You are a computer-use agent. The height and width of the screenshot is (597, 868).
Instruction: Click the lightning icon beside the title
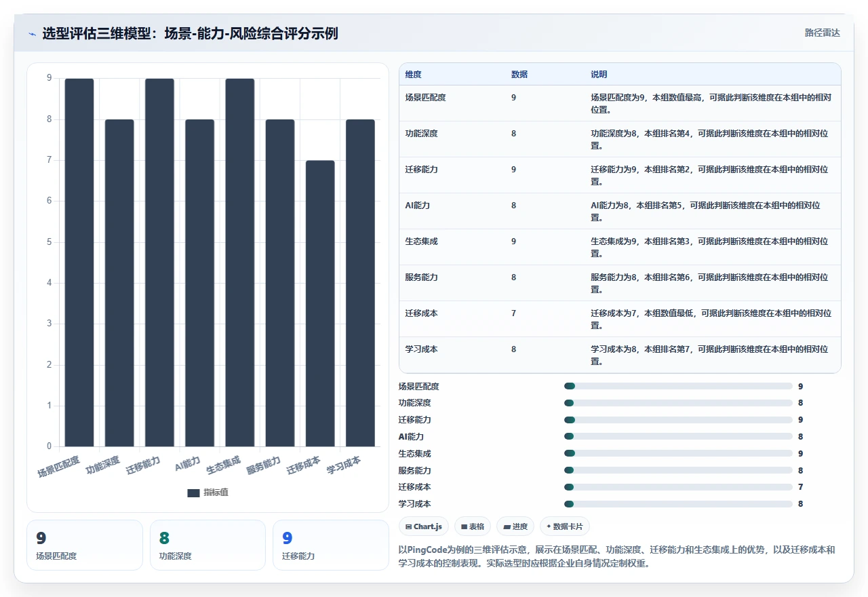click(x=33, y=33)
